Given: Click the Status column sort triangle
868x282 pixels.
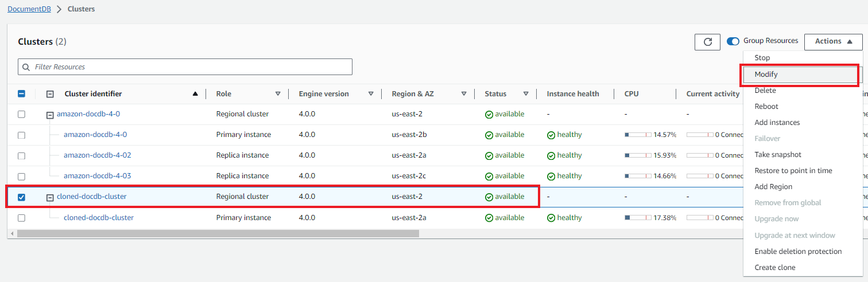Looking at the screenshot, I should pyautogui.click(x=526, y=94).
